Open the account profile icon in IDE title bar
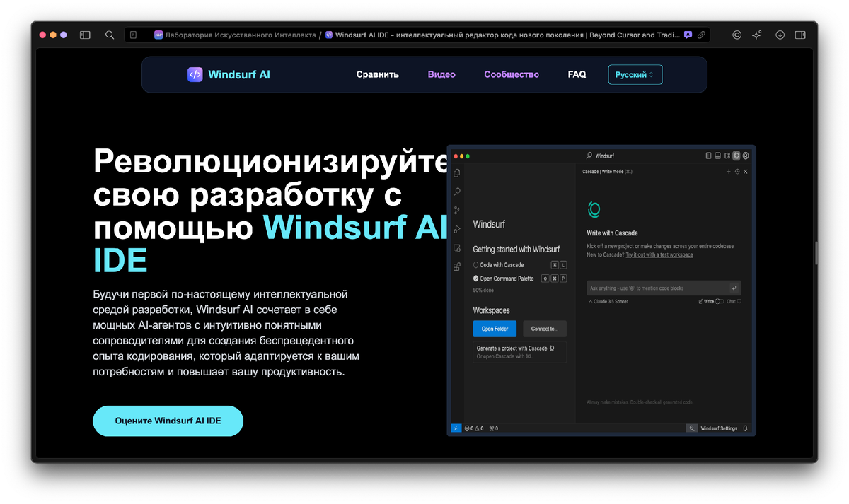 tap(746, 156)
